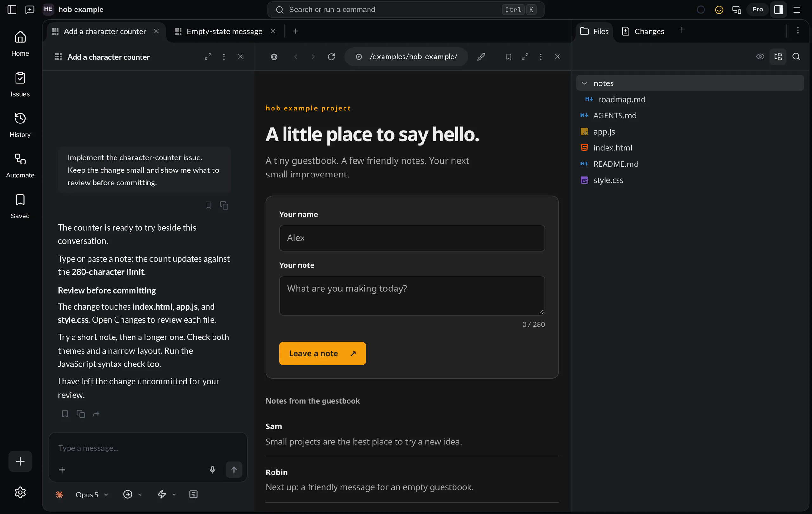Reload the preview page
Screen dimensions: 812x514
331,57
